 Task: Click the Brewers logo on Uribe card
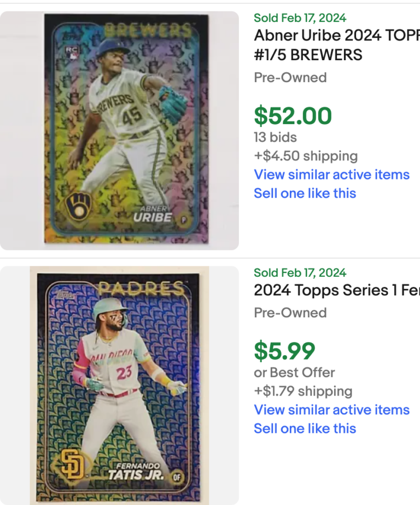79,206
